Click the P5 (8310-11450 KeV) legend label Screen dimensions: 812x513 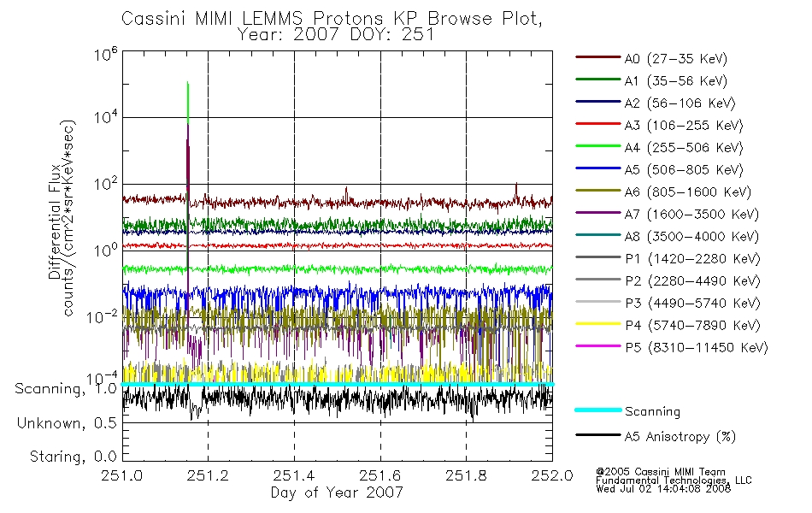697,347
